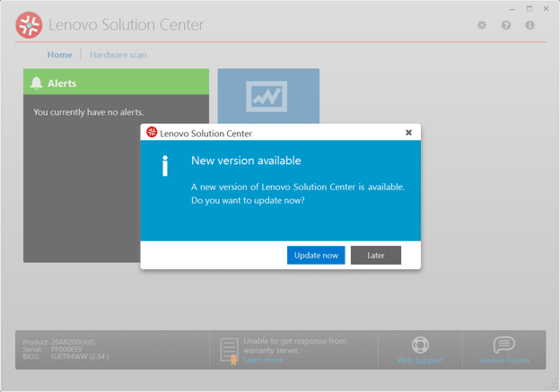Click the BIOS GJET84WW (2.34) text
Viewport: 560px width, 392px height.
click(x=66, y=356)
